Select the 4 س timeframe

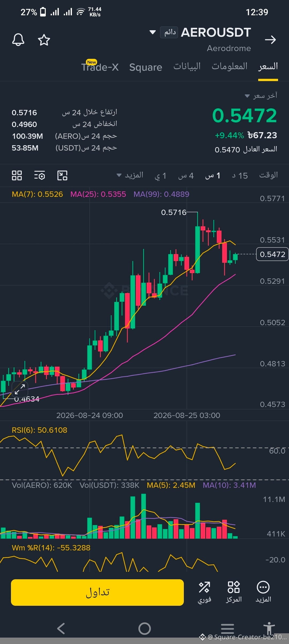point(186,176)
